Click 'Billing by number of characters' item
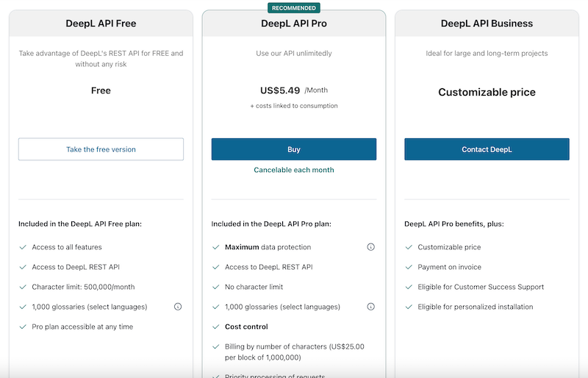 pyautogui.click(x=295, y=352)
